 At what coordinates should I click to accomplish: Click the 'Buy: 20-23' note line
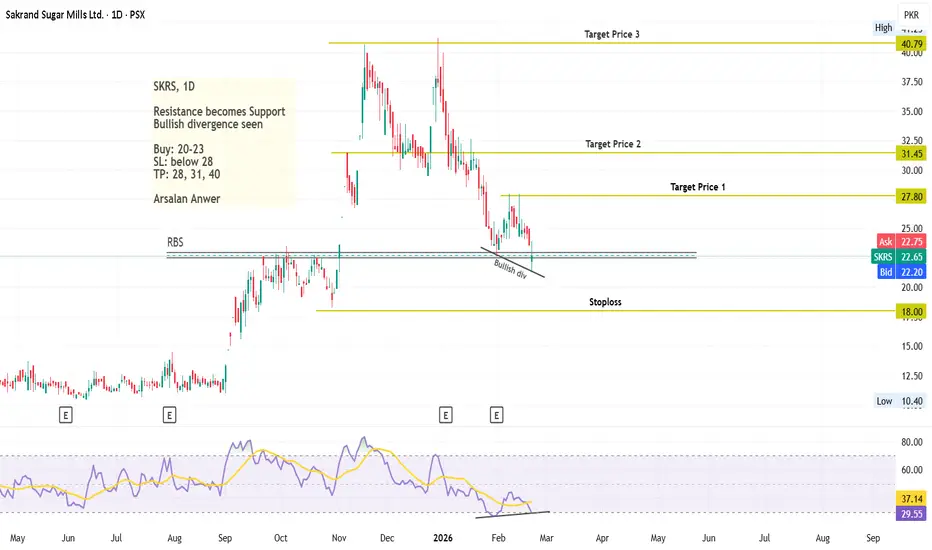pyautogui.click(x=178, y=149)
